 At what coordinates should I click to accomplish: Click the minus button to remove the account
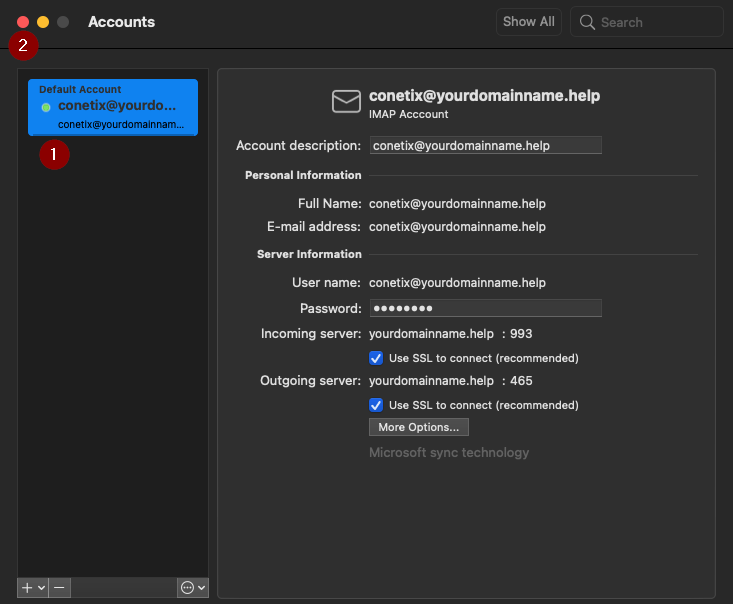[59, 588]
